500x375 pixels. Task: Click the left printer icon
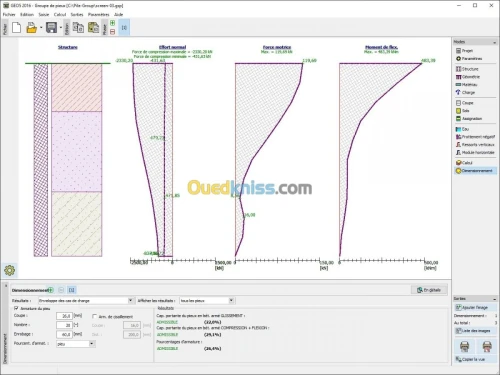[465, 347]
